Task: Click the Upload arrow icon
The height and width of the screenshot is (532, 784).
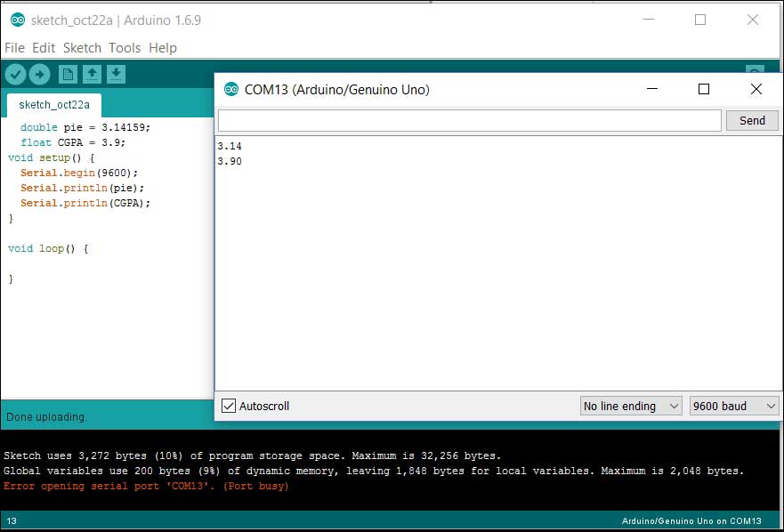Action: (x=40, y=75)
